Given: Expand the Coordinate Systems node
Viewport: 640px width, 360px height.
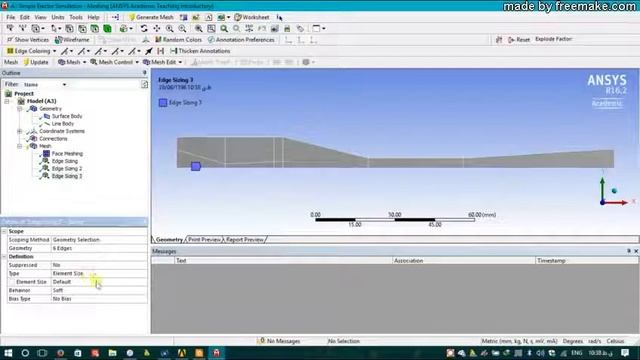Looking at the screenshot, I should [19, 131].
